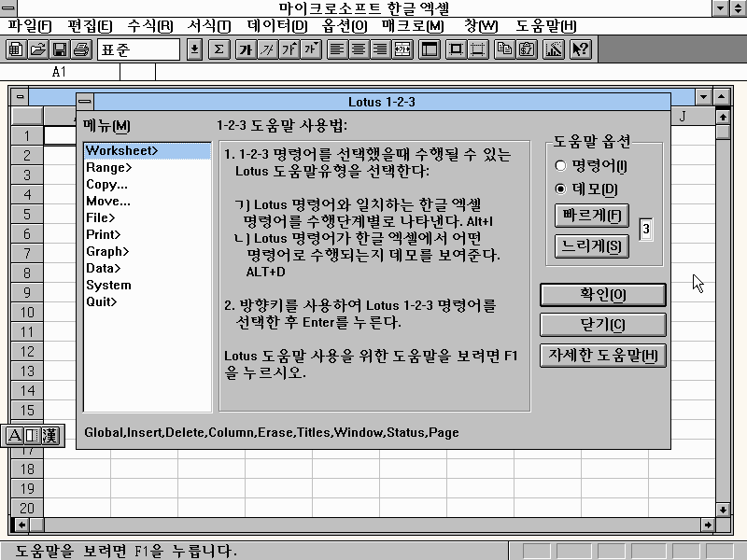Click the IME 漢 Hanja conversion icon

click(50, 435)
